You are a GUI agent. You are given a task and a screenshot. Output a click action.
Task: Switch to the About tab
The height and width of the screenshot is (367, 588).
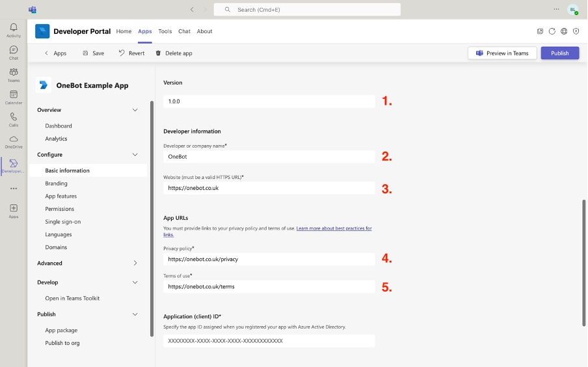(x=204, y=31)
